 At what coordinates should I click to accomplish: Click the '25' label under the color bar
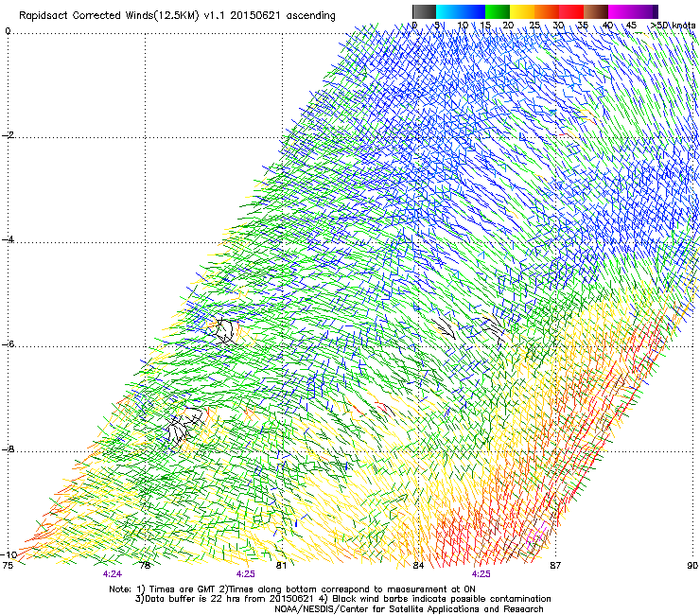coord(534,26)
